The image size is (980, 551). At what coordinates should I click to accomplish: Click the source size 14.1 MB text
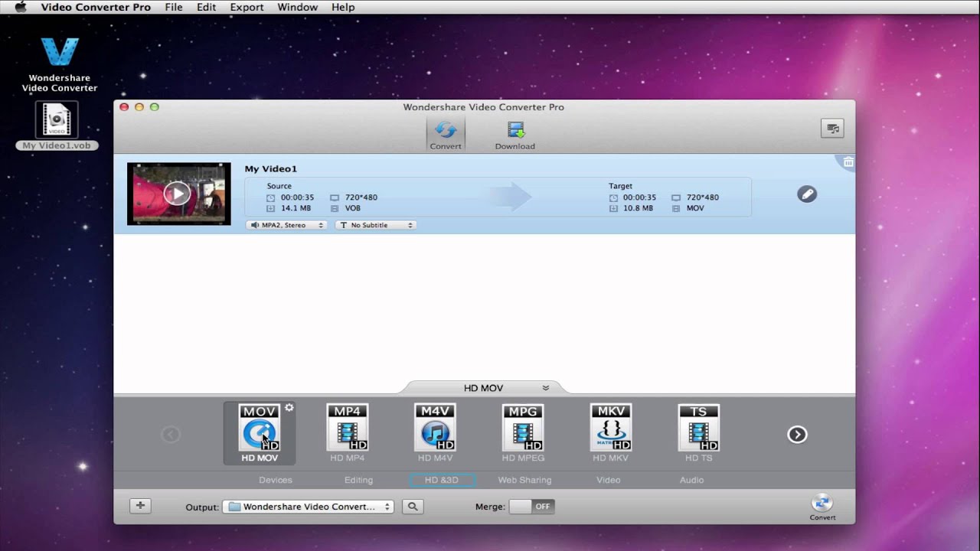[x=296, y=208]
